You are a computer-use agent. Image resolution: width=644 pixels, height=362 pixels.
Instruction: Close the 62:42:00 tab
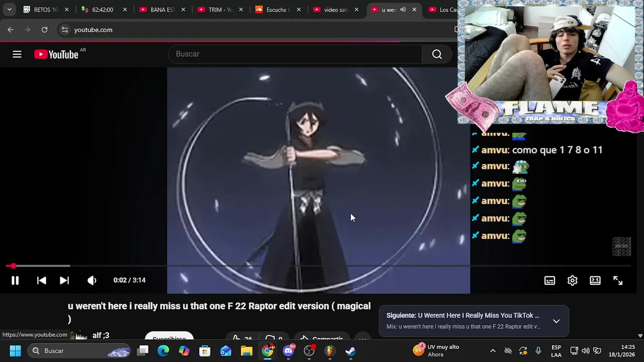pyautogui.click(x=125, y=10)
